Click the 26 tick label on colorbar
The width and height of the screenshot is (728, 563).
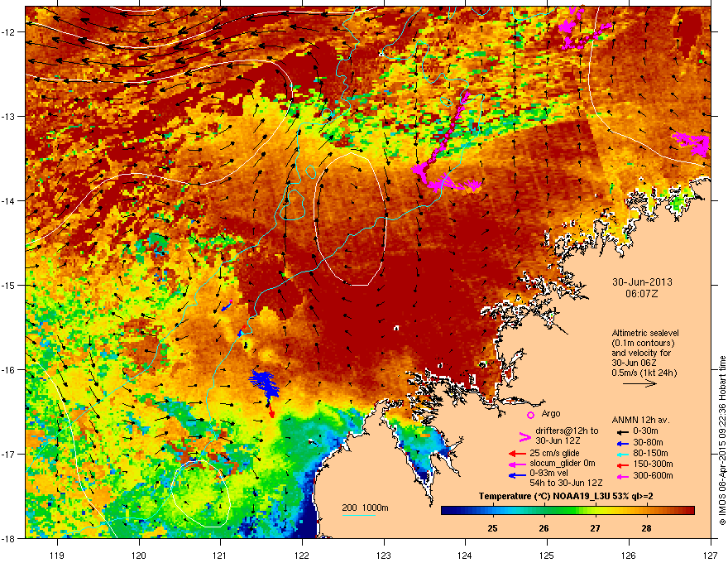544,528
